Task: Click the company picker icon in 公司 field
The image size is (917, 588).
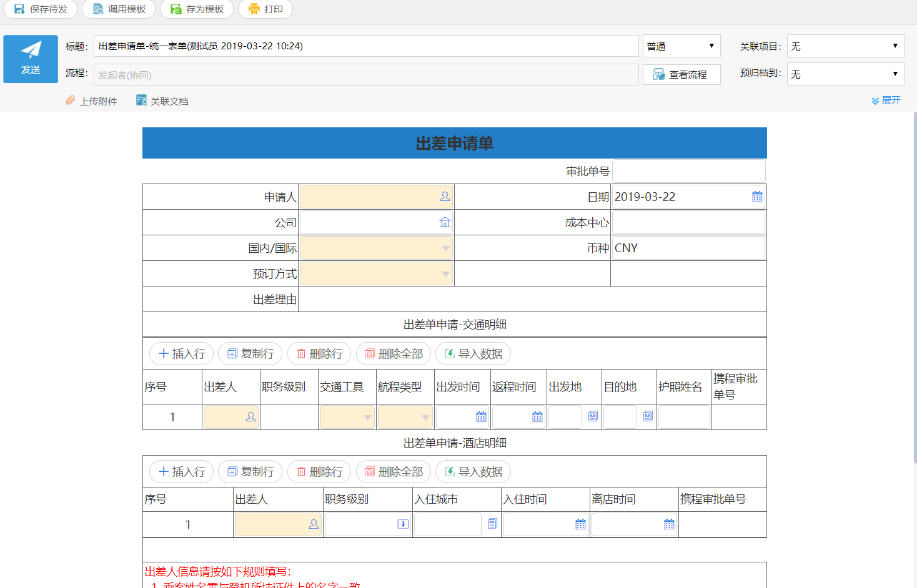Action: 445,222
